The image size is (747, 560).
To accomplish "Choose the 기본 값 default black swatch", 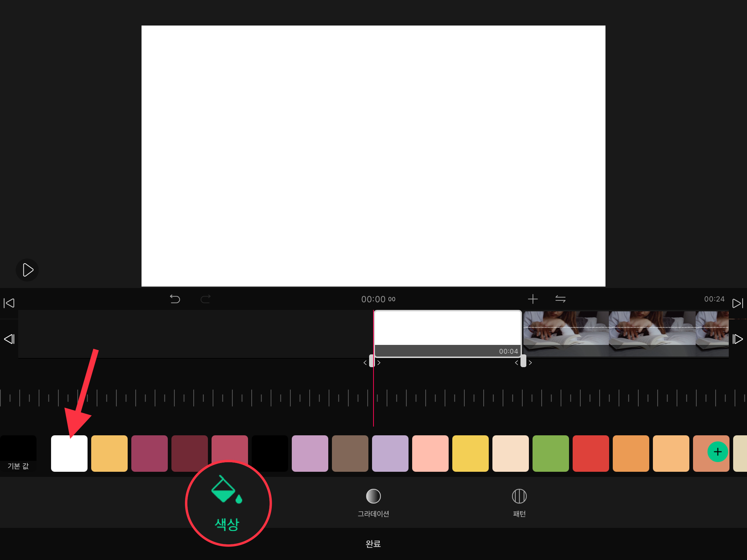I will [18, 454].
